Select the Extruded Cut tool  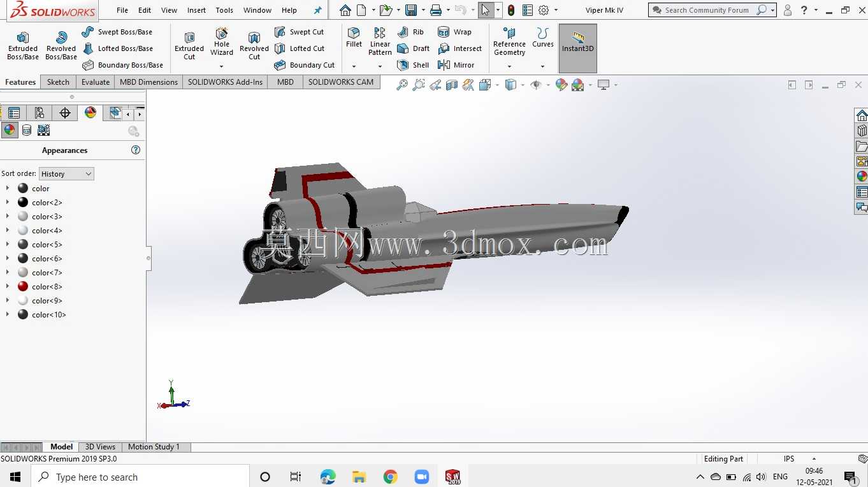189,46
